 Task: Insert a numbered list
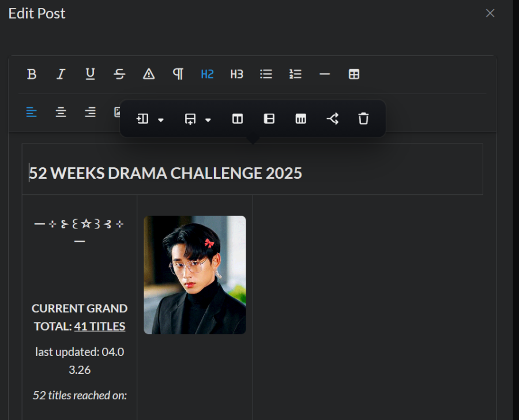click(x=295, y=74)
